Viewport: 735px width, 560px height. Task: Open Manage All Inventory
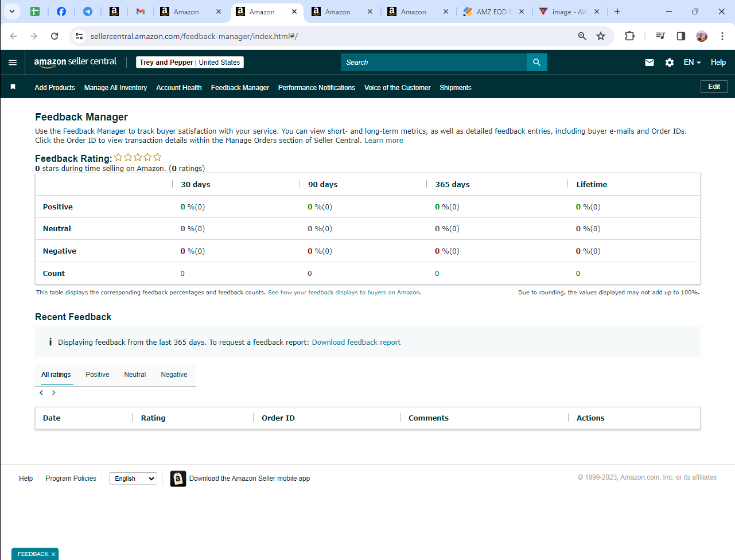(115, 88)
